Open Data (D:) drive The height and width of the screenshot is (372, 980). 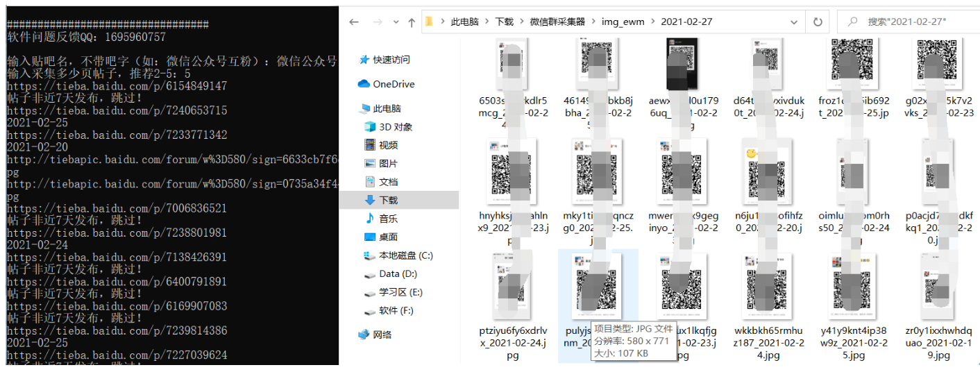(x=398, y=274)
